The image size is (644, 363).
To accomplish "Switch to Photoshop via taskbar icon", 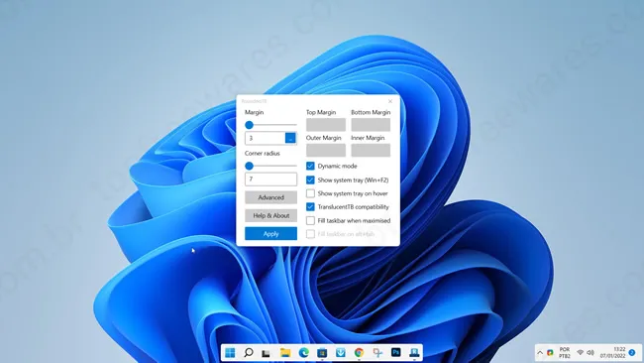I will [x=396, y=352].
